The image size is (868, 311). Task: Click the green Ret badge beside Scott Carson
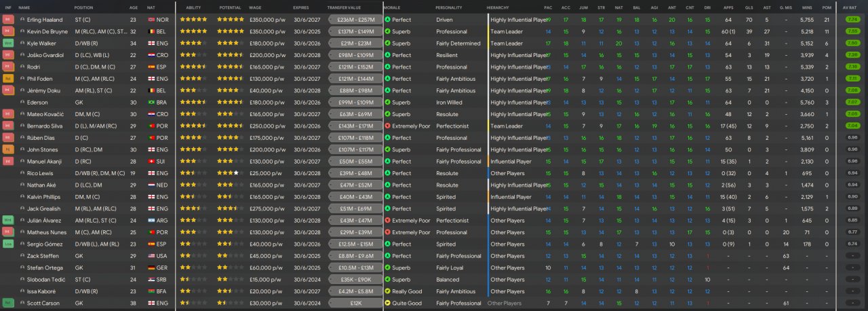(x=8, y=303)
